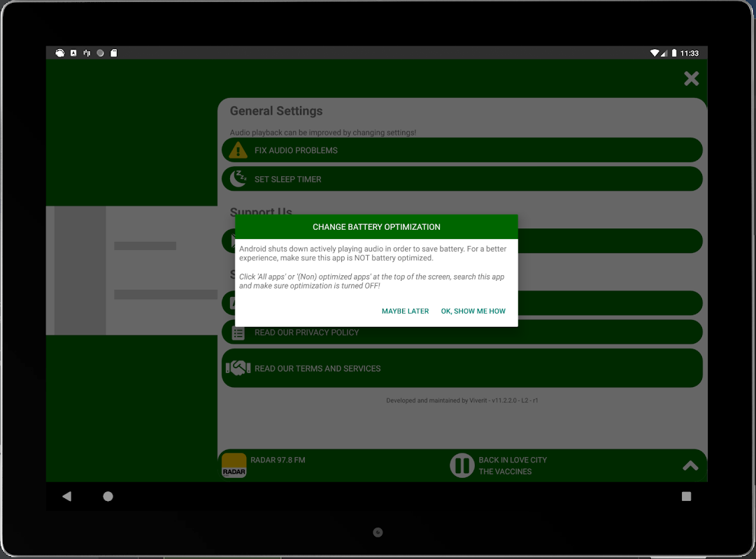756x559 pixels.
Task: Tap the recent apps square button
Action: click(x=686, y=496)
